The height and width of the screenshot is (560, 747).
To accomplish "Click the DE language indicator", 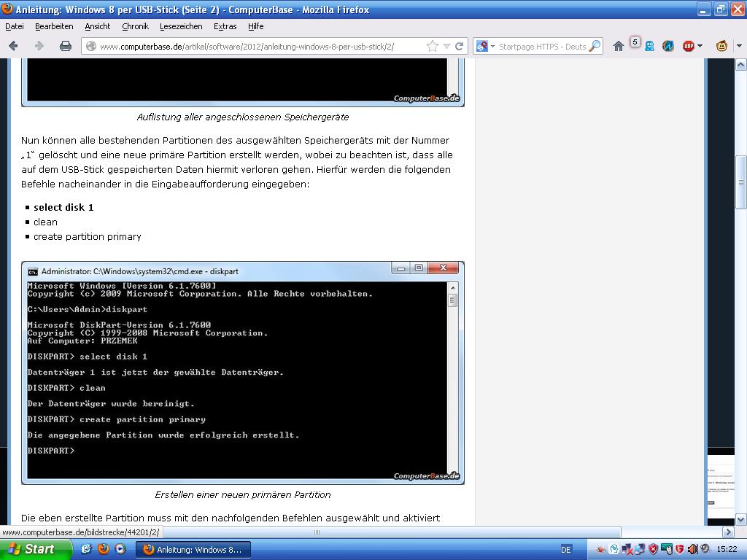I will 566,550.
